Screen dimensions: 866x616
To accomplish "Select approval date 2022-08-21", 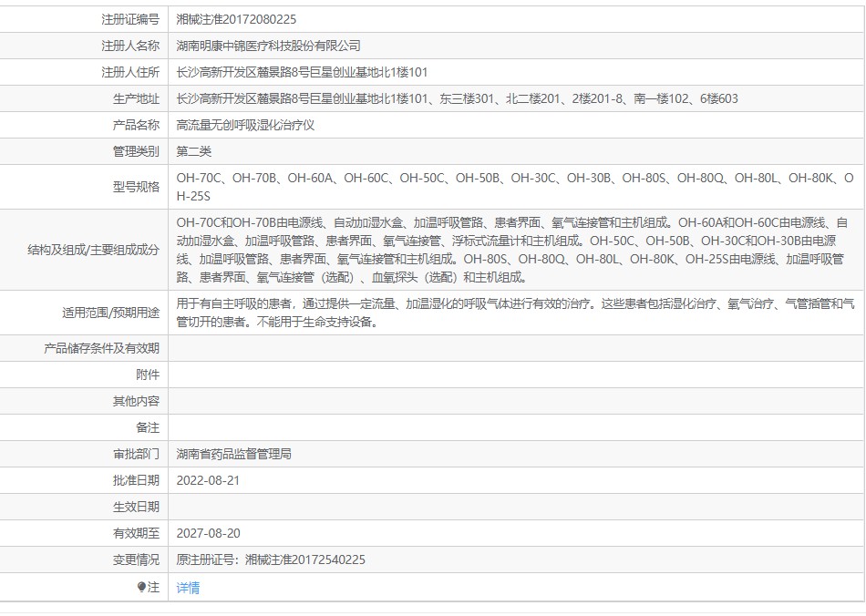I will click(x=208, y=481).
